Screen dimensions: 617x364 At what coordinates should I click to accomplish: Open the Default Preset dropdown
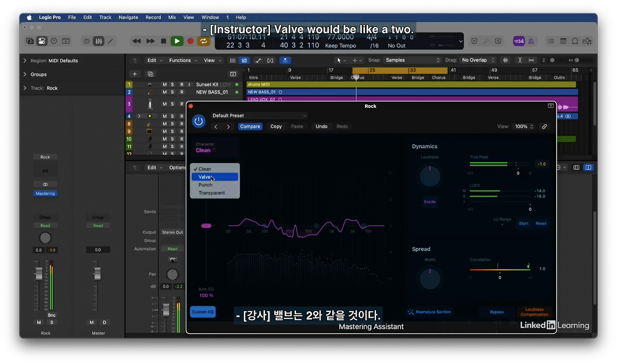tap(258, 116)
